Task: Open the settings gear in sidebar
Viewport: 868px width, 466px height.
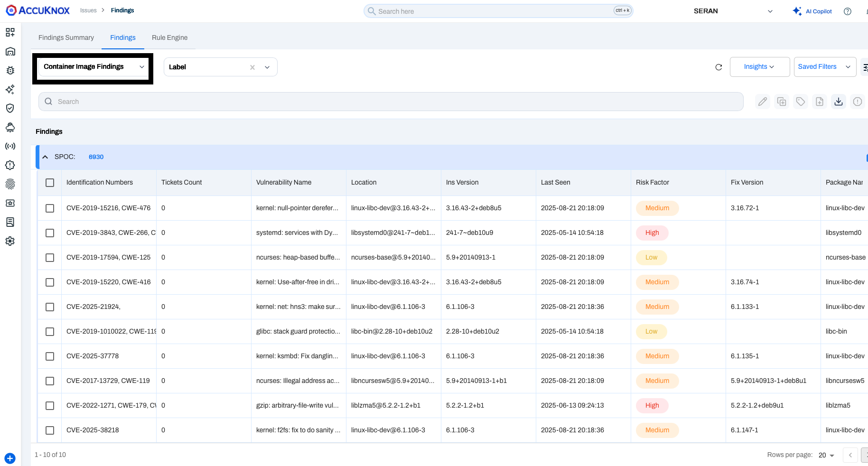Action: point(10,241)
